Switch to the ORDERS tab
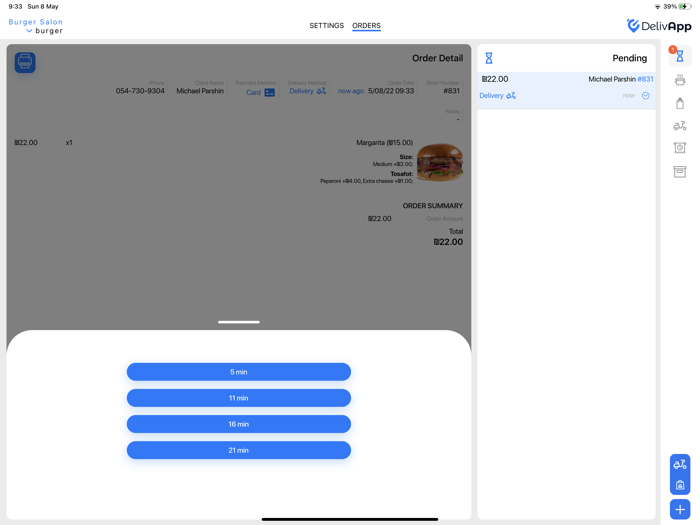 point(366,25)
